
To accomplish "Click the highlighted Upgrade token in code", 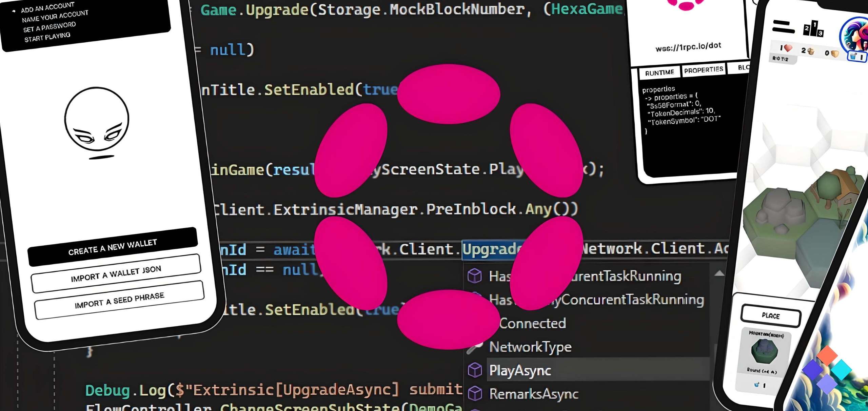I will click(x=492, y=250).
